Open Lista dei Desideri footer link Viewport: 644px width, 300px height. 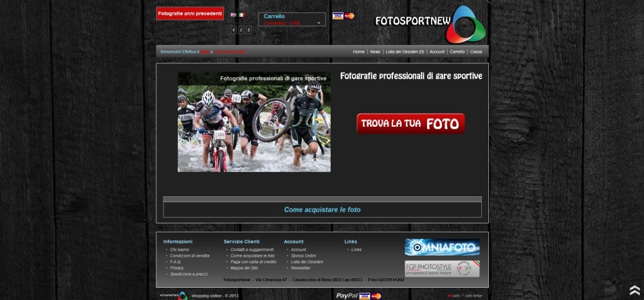tap(307, 262)
